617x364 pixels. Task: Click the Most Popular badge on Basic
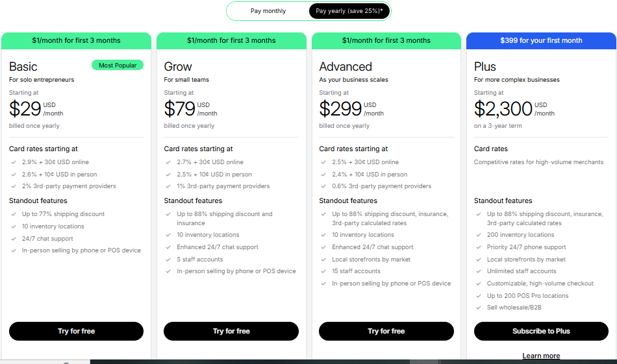click(118, 66)
